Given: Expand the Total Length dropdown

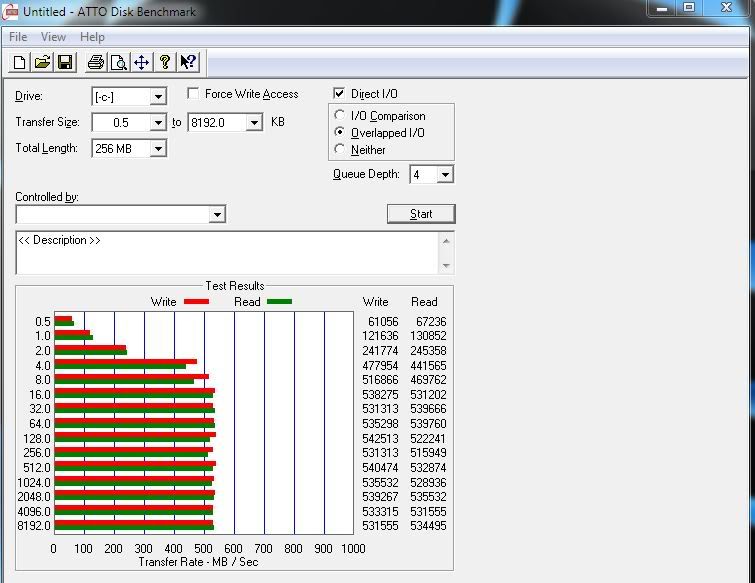Looking at the screenshot, I should click(x=158, y=149).
